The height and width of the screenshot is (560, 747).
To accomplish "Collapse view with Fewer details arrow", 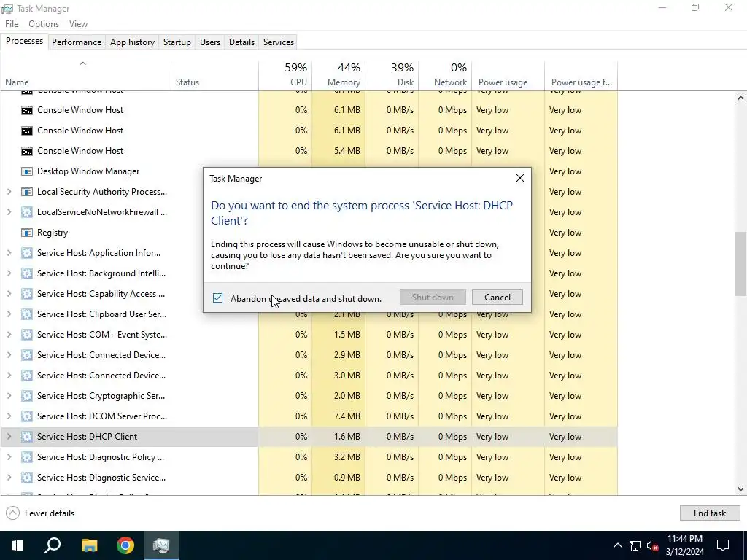I will (13, 513).
